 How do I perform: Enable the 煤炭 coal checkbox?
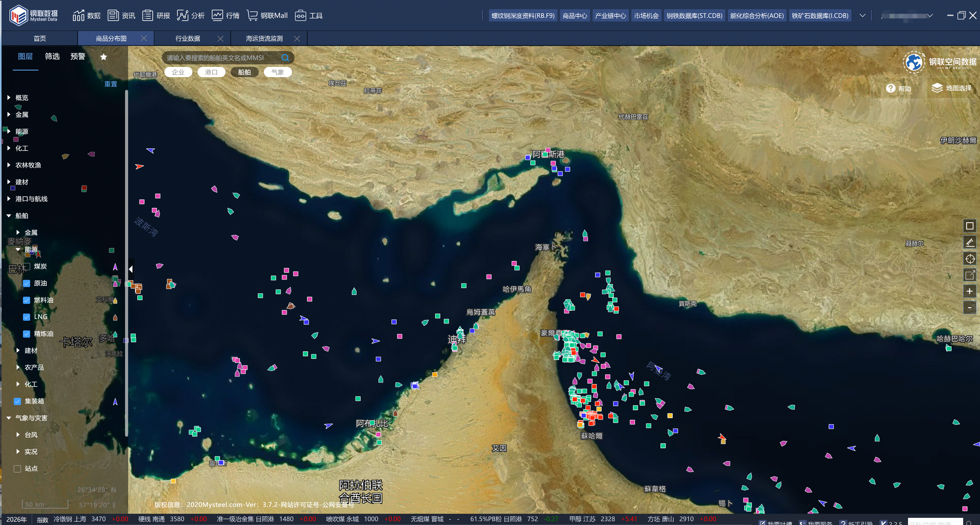point(27,266)
